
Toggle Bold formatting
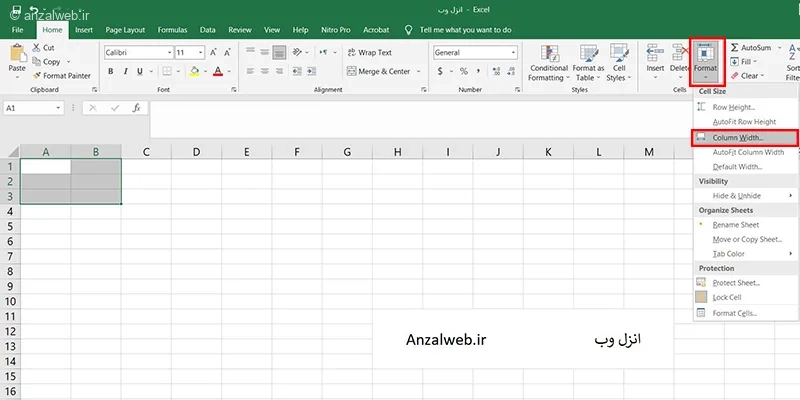click(x=111, y=71)
